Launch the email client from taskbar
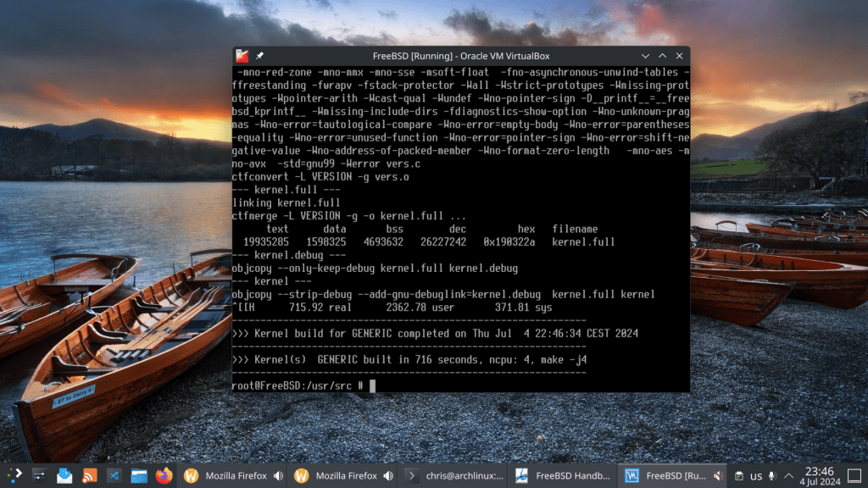The image size is (868, 488). click(64, 475)
